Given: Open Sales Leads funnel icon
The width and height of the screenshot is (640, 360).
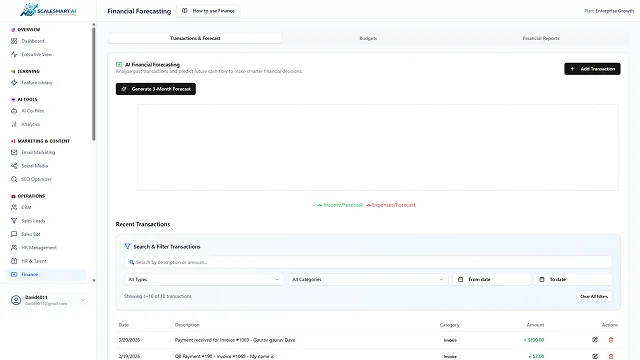Looking at the screenshot, I should pyautogui.click(x=14, y=221).
